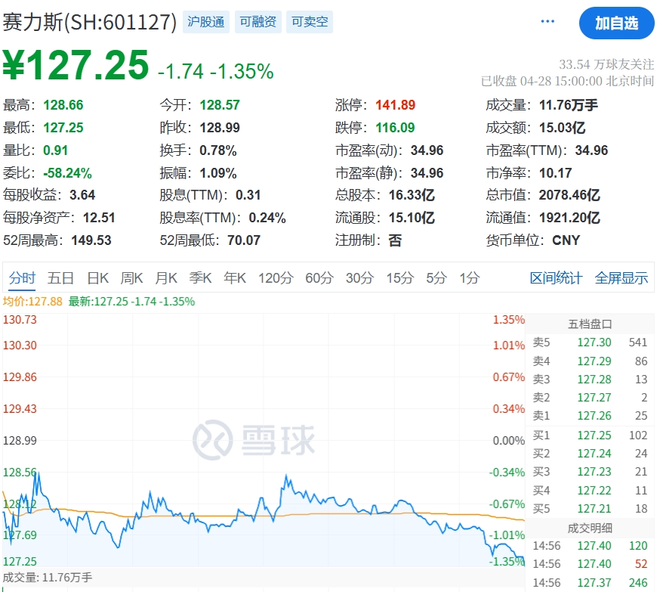Click 全屏显示 for fullscreen chart
Viewport: 660px width, 592px height.
point(621,278)
